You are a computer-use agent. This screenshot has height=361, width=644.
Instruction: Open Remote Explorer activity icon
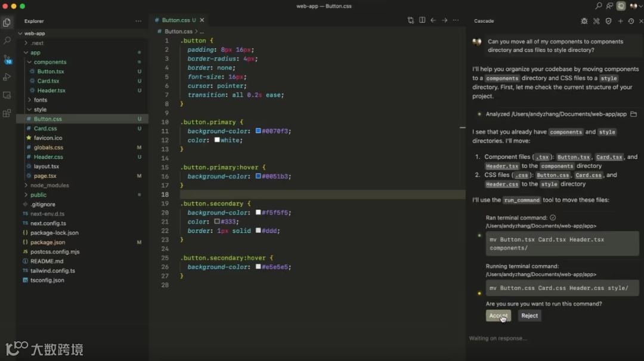point(7,95)
